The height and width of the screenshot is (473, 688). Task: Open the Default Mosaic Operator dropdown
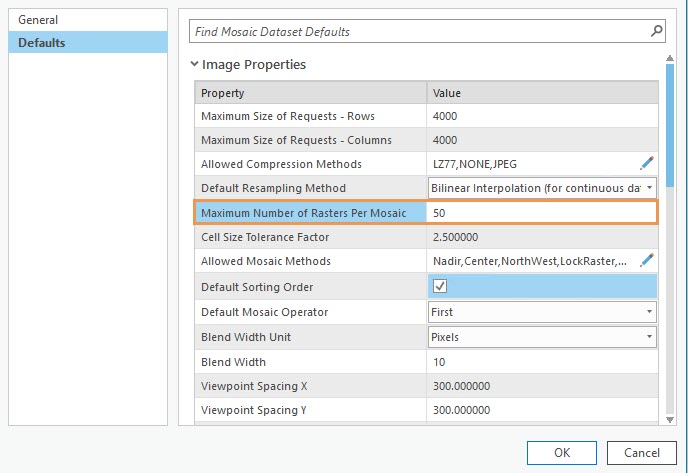(x=649, y=312)
